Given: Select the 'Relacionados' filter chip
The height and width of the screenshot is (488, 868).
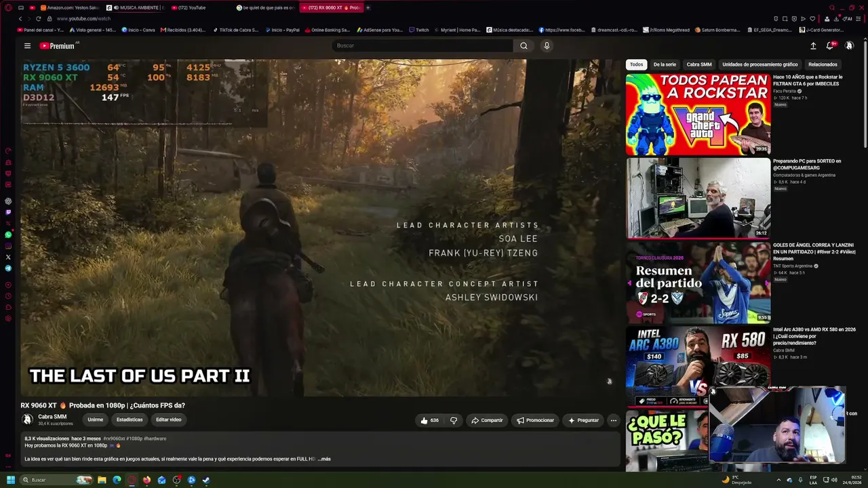Looking at the screenshot, I should (823, 64).
